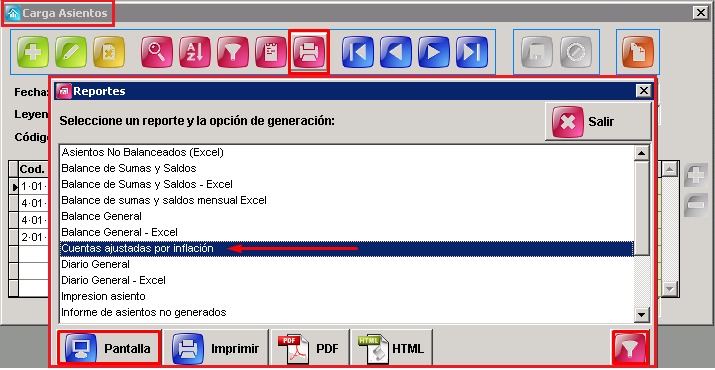Click the funnel filter icon in Carga Asientos toolbar
This screenshot has height=370, width=715.
[x=233, y=52]
